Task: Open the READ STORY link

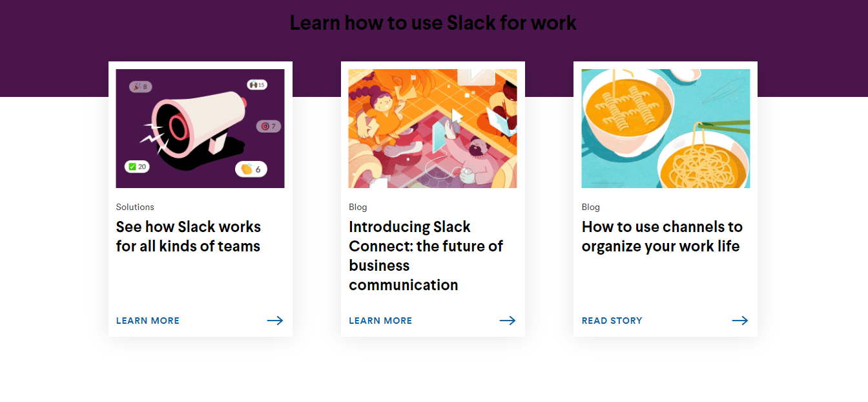Action: pos(612,320)
